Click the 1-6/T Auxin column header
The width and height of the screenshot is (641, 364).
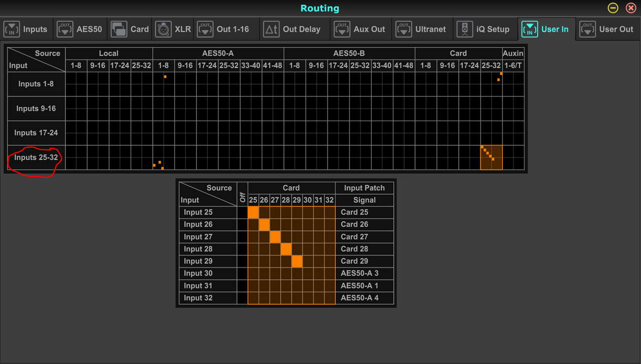(x=513, y=66)
